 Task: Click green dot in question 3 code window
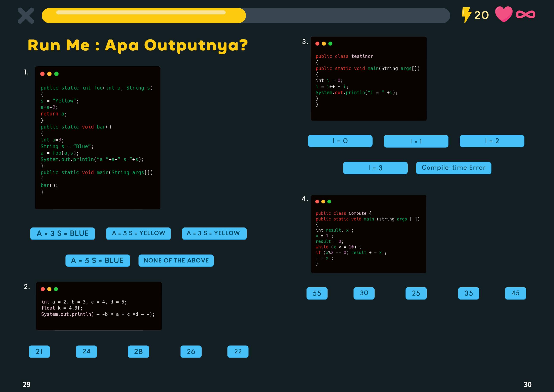330,44
